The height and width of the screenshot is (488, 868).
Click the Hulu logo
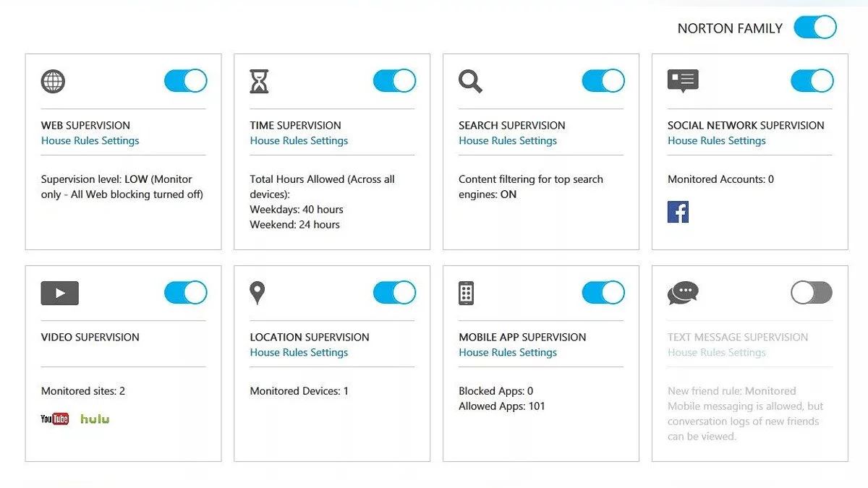(95, 419)
